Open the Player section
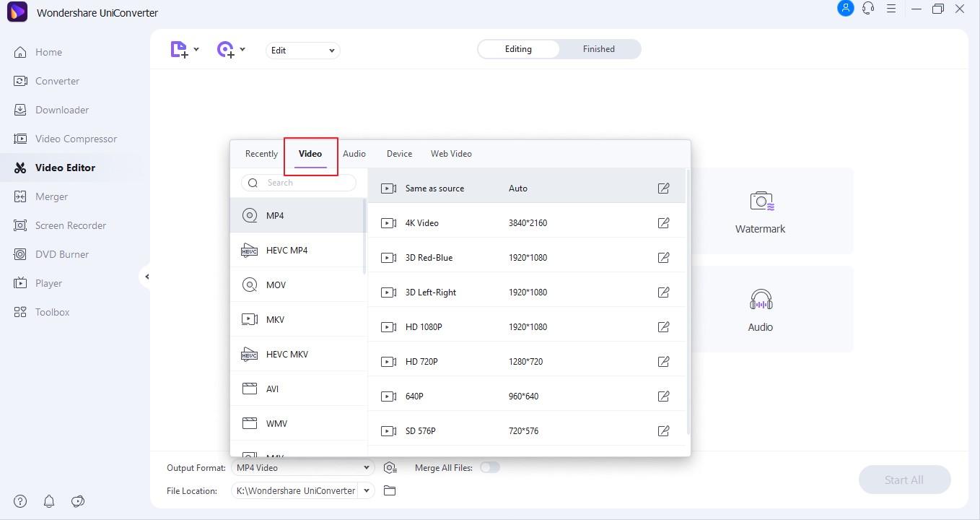 (48, 283)
